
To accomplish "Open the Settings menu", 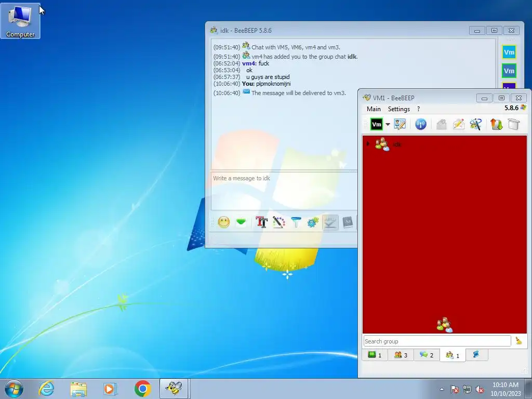I will pyautogui.click(x=398, y=109).
